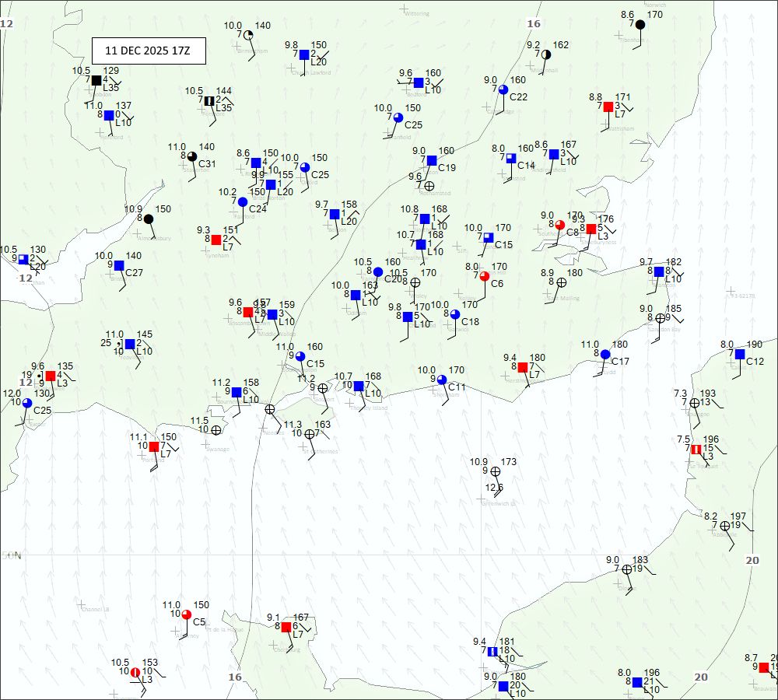Image resolution: width=778 pixels, height=700 pixels.
Task: Select Thorney Island blue square marker
Action: tap(359, 386)
